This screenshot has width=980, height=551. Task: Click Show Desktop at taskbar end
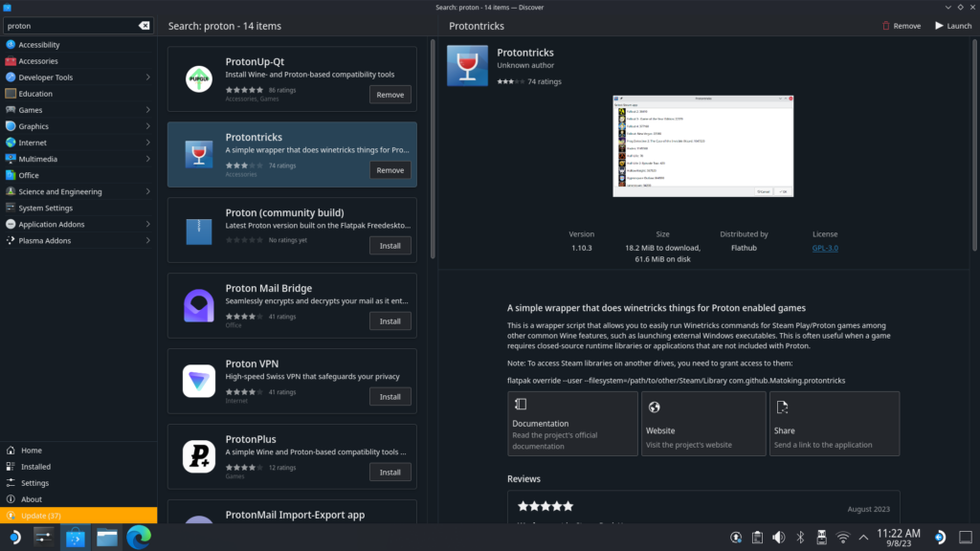966,538
